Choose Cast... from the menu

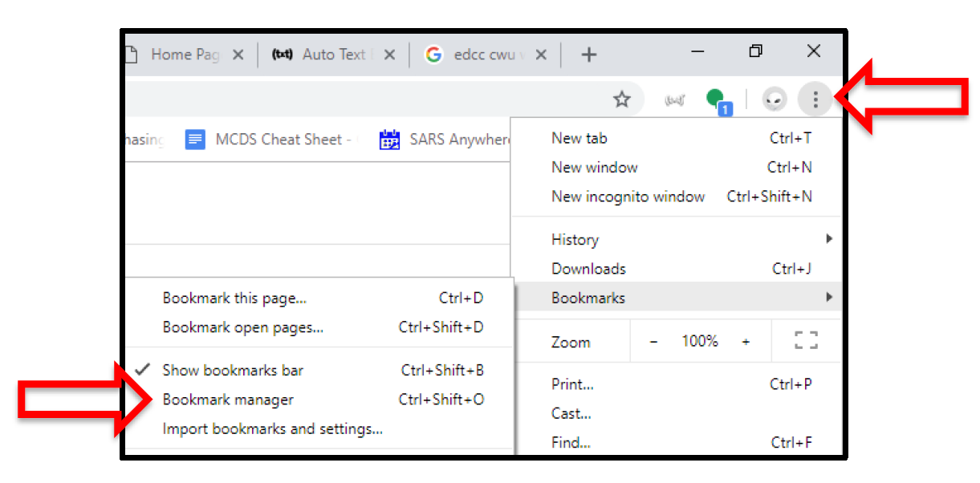pos(677,414)
